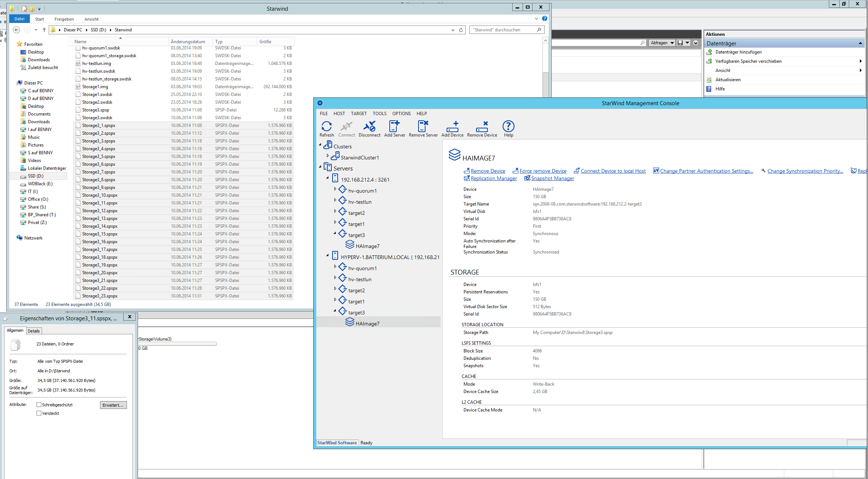Switch to Details tab in properties
This screenshot has width=868, height=479.
click(34, 331)
